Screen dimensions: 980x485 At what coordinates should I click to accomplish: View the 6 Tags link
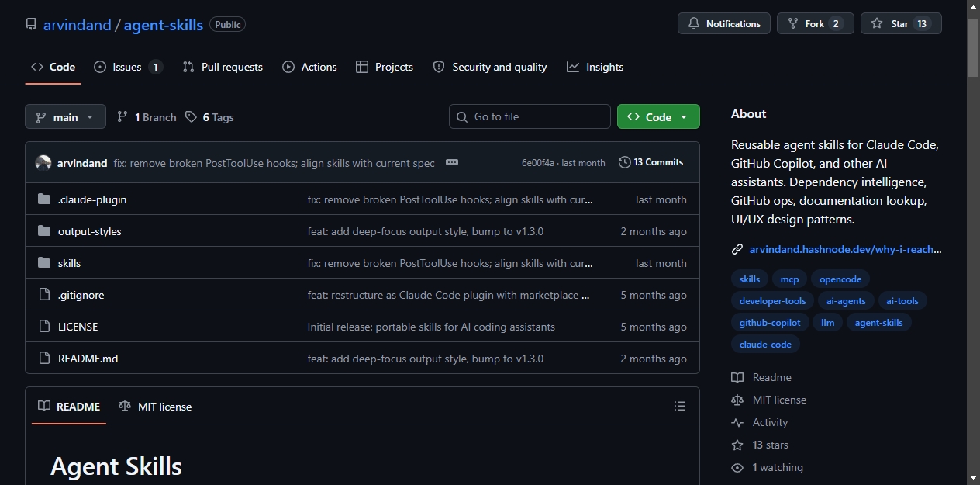coord(209,117)
